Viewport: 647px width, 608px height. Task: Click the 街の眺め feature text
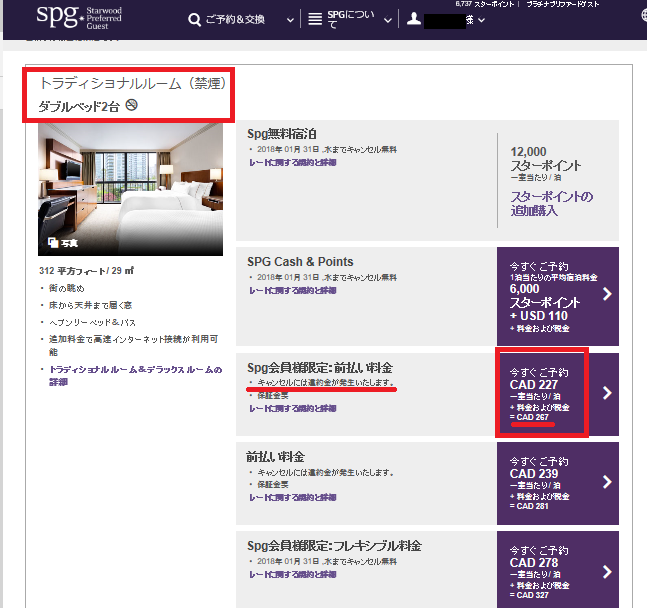click(x=66, y=288)
